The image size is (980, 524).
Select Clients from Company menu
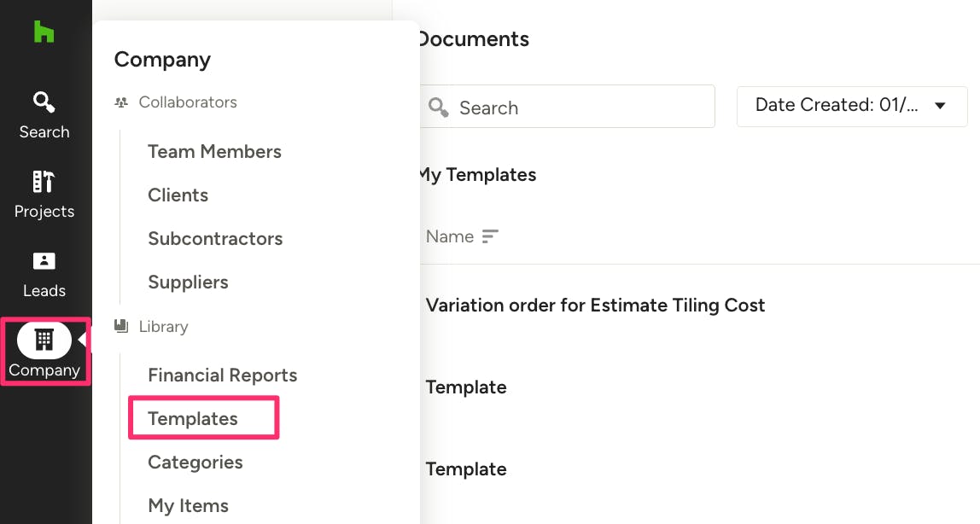(178, 195)
